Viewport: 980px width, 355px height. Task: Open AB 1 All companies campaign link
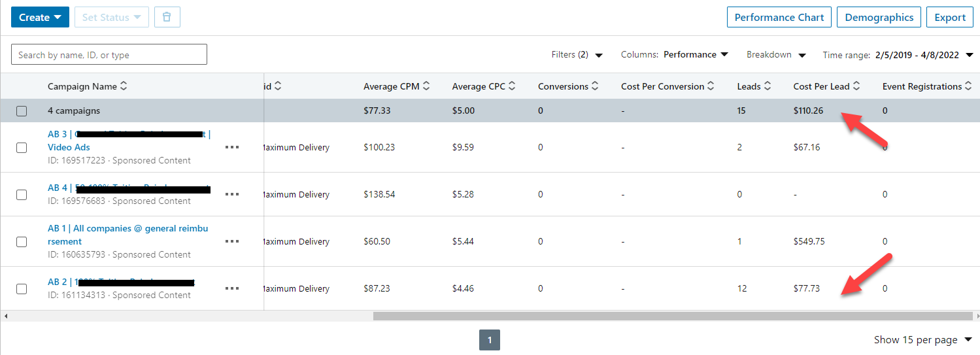point(128,235)
